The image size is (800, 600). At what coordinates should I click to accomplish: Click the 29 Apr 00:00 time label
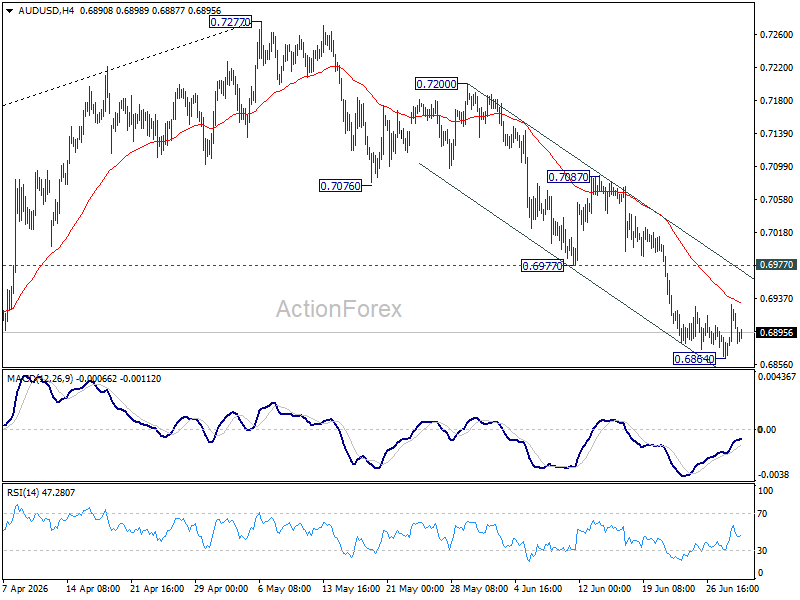(221, 588)
